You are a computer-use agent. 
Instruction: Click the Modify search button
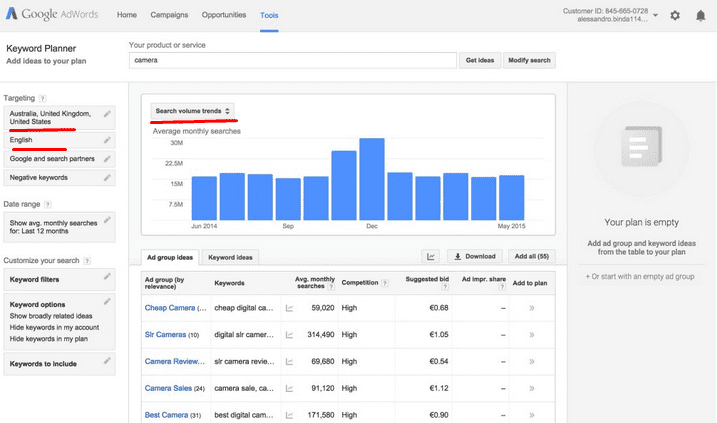coord(530,60)
